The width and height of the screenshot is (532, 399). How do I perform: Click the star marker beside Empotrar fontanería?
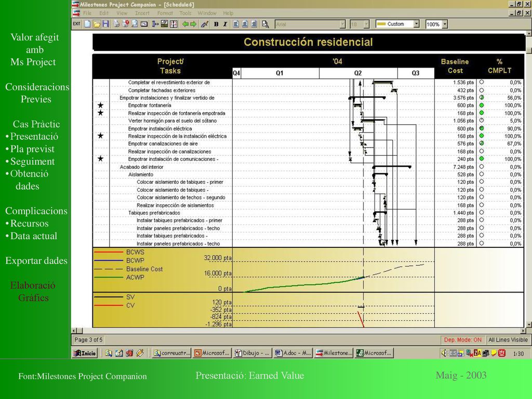tap(100, 105)
